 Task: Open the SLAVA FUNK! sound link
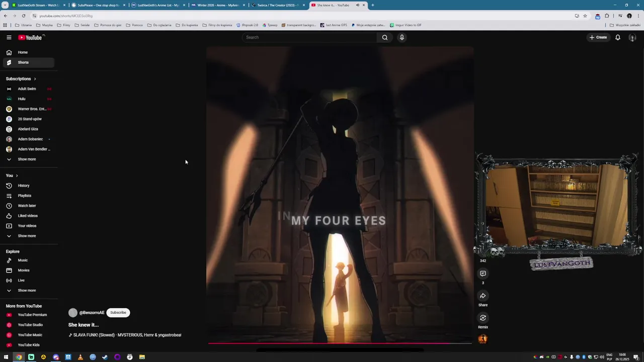pyautogui.click(x=125, y=335)
